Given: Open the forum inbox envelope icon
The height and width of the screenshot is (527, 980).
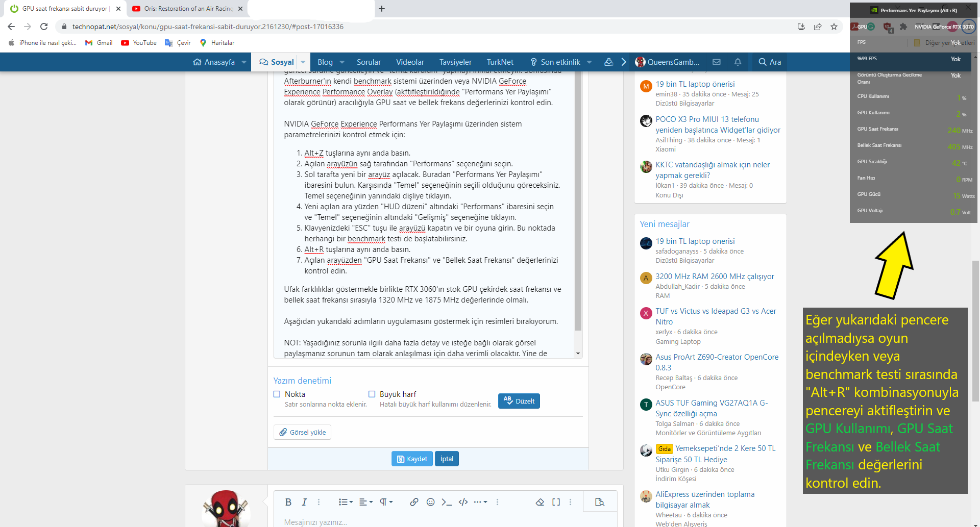Looking at the screenshot, I should tap(717, 62).
